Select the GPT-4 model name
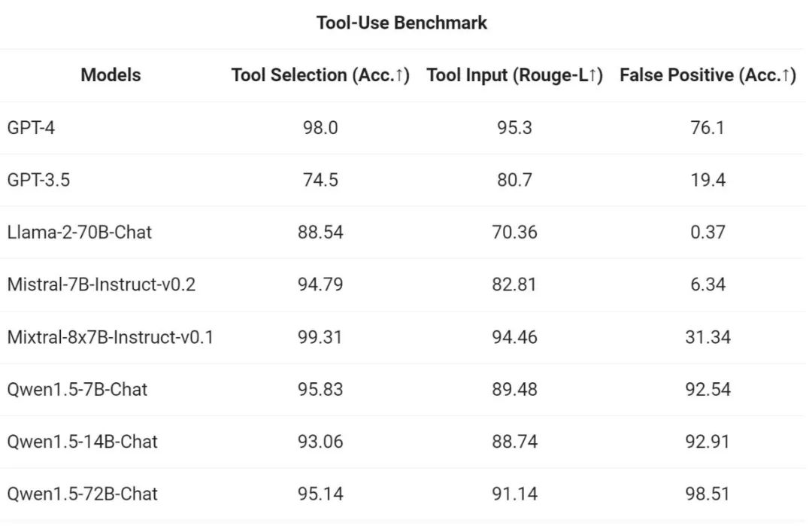Image resolution: width=812 pixels, height=529 pixels. (x=31, y=128)
